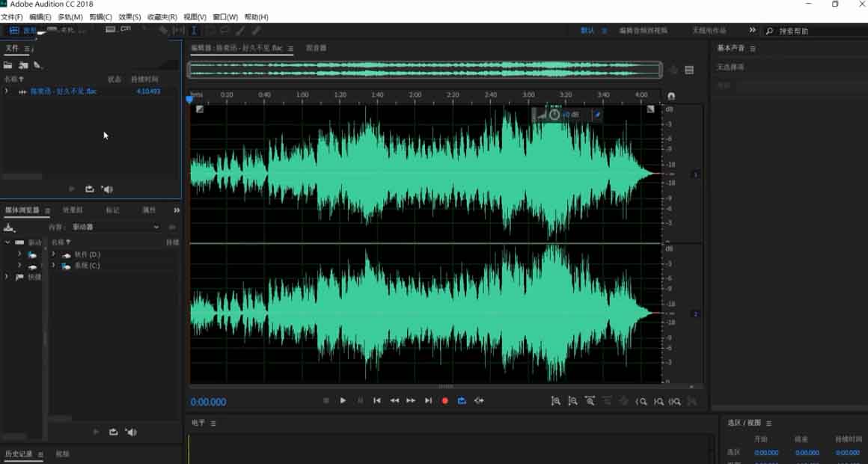Toggle auto-play in the Files panel
Image resolution: width=868 pixels, height=464 pixels.
107,189
